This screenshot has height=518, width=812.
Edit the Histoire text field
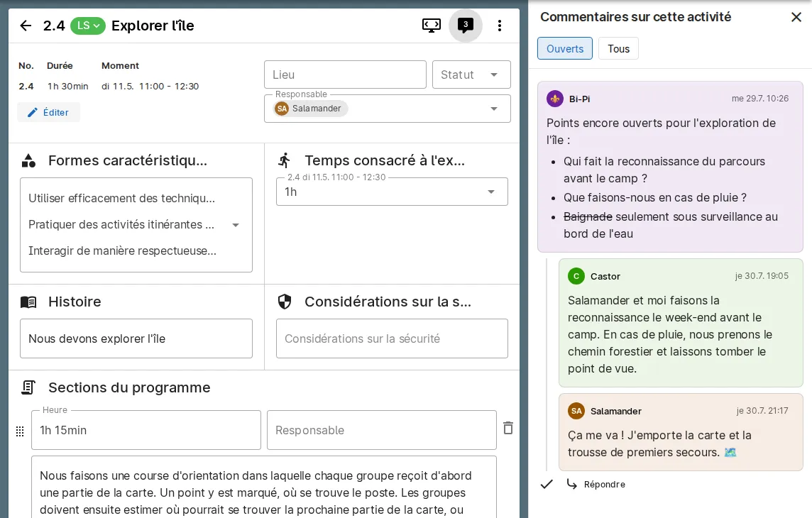[x=136, y=338]
